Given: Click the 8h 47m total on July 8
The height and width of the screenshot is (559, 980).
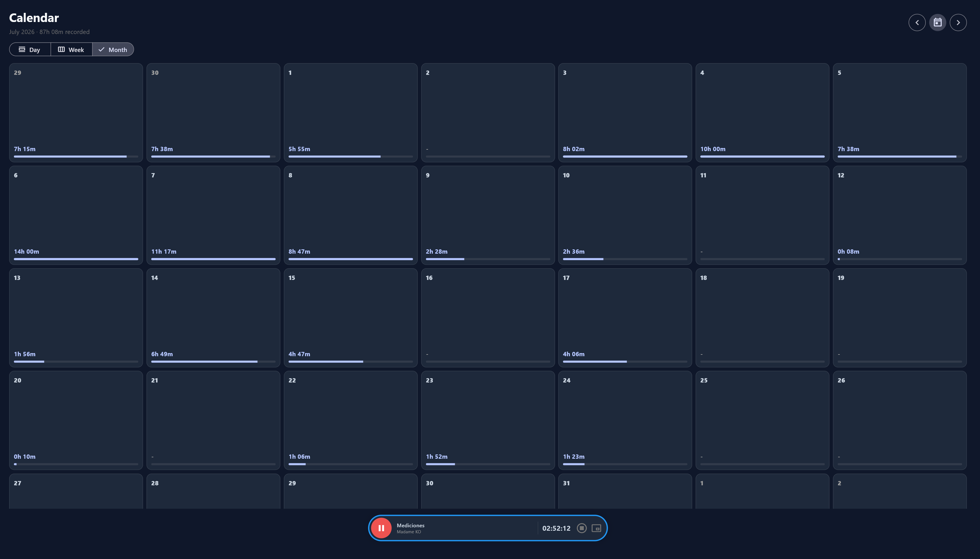Looking at the screenshot, I should 299,251.
